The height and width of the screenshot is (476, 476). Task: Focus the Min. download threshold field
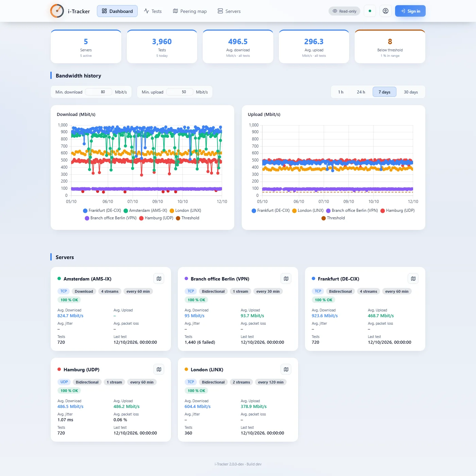99,92
